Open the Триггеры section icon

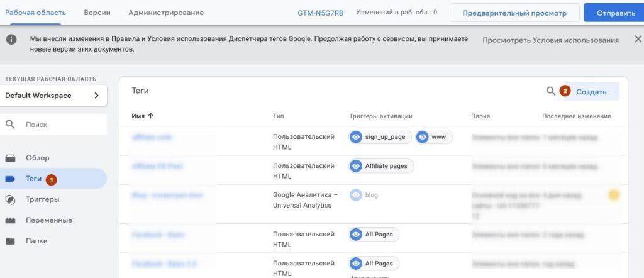[10, 199]
